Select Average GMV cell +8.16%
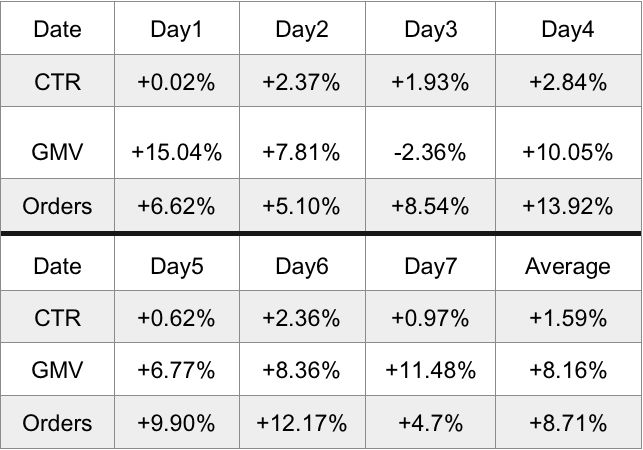Screen dimensions: 643x450 point(567,370)
